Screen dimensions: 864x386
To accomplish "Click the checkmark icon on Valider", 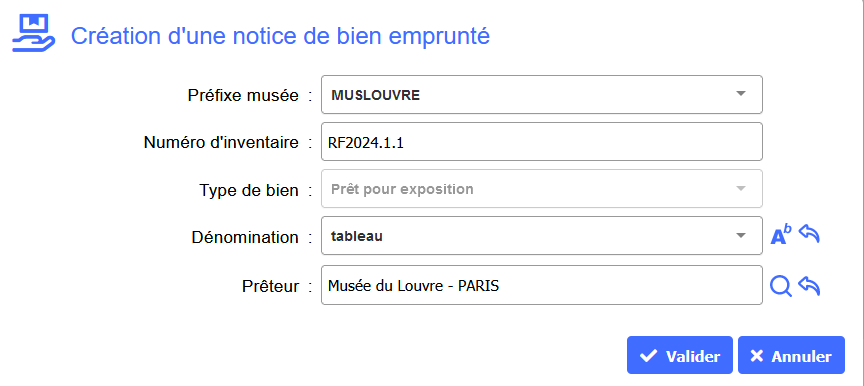I will tap(649, 356).
